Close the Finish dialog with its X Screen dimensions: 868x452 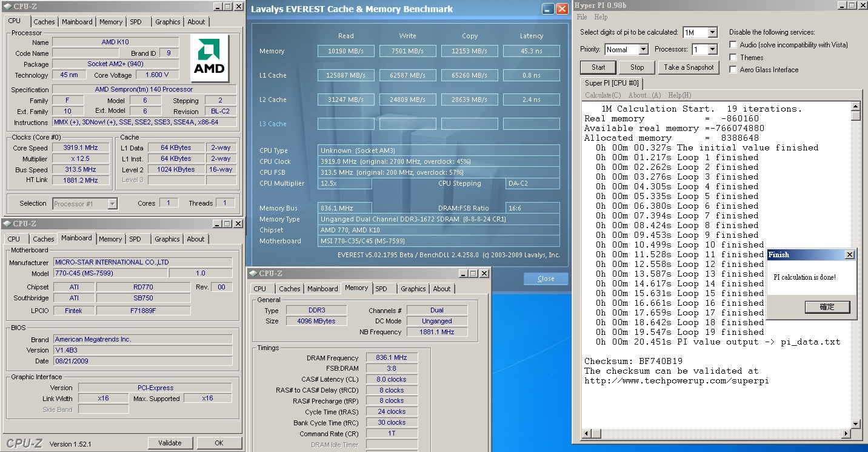(x=849, y=255)
